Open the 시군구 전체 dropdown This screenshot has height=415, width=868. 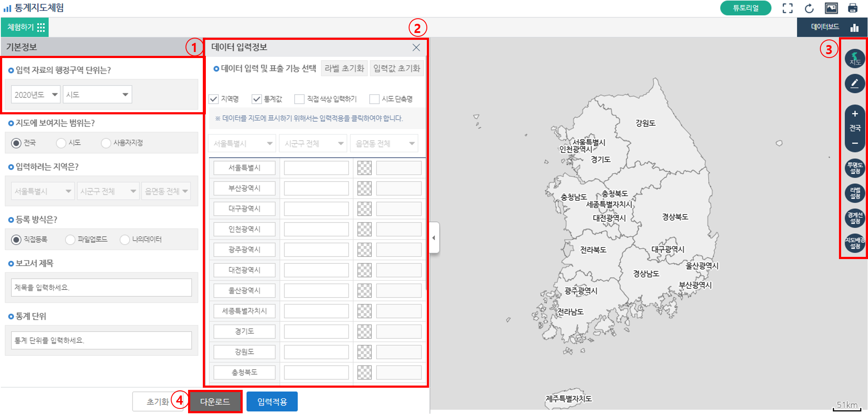pyautogui.click(x=312, y=143)
